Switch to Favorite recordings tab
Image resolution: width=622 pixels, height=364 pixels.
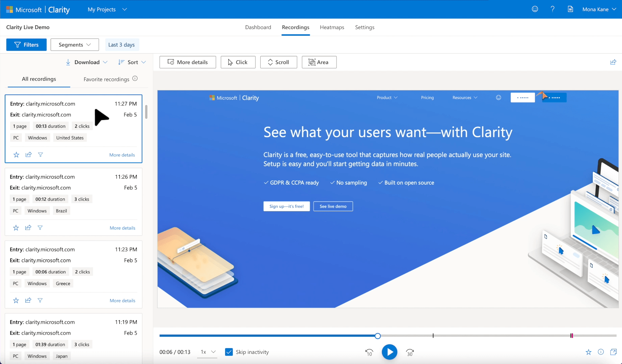click(106, 79)
